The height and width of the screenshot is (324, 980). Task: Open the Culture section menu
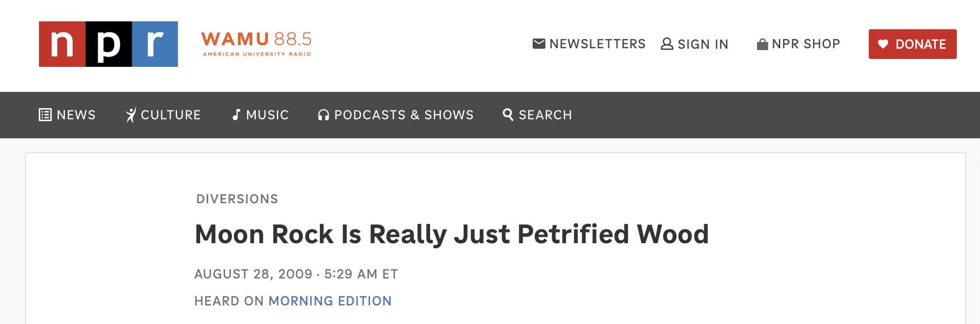pyautogui.click(x=171, y=115)
